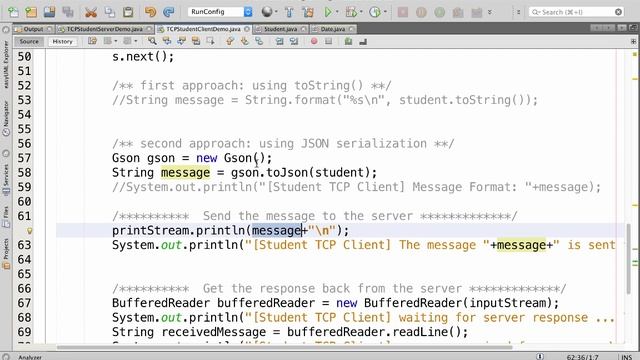Click the Next Bookmark icon
Viewport: 640px width, 360px height.
pos(244,41)
